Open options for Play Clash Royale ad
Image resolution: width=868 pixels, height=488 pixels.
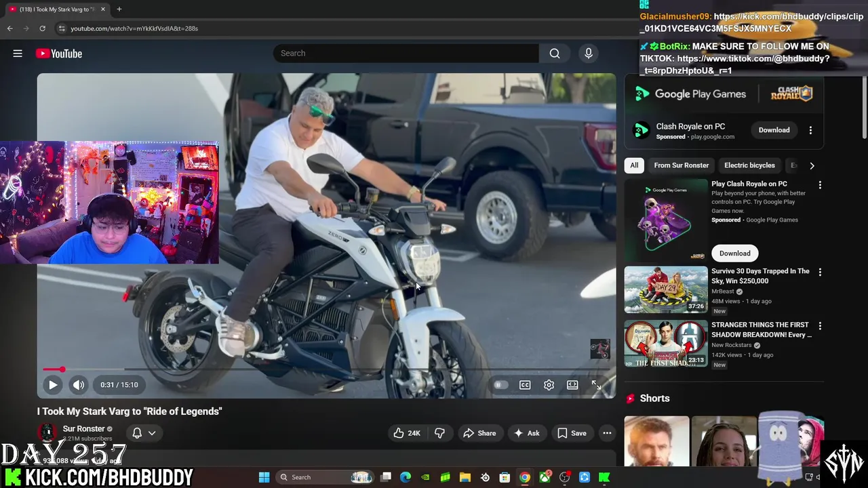(819, 185)
